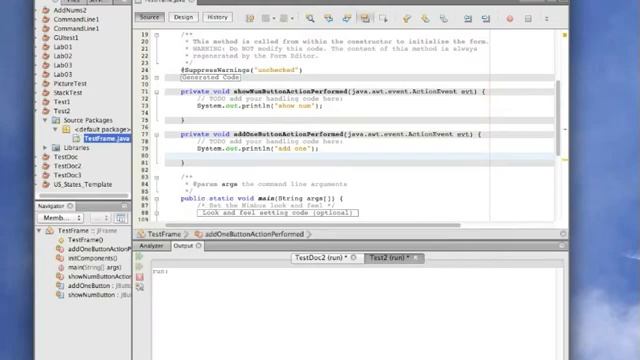
Task: Click the Find Previous Occurrence icon
Action: (x=329, y=18)
